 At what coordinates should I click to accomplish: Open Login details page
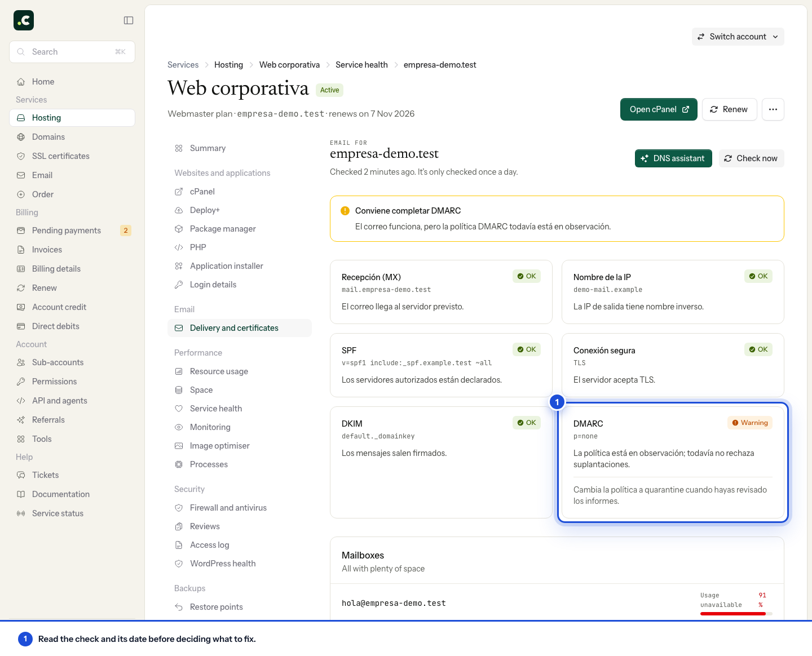[x=240, y=285]
